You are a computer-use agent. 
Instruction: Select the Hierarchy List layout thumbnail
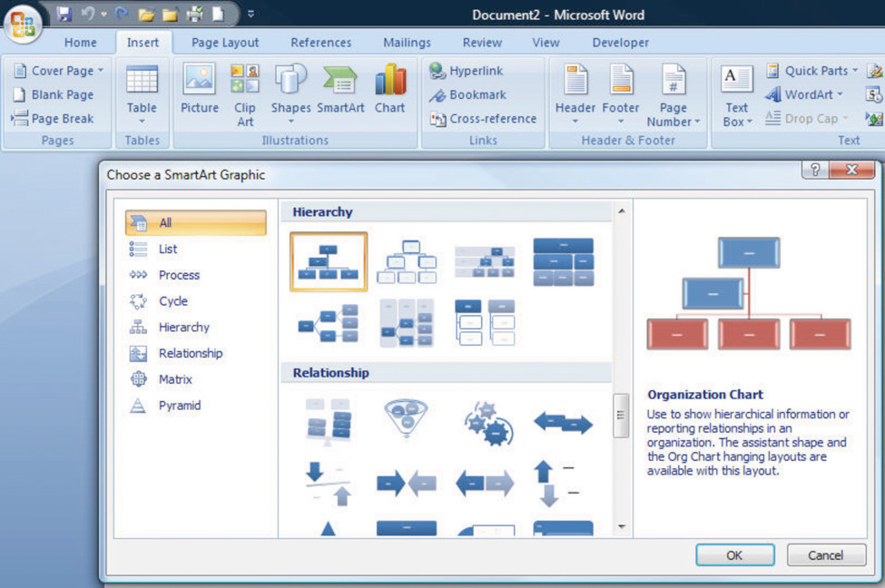485,323
